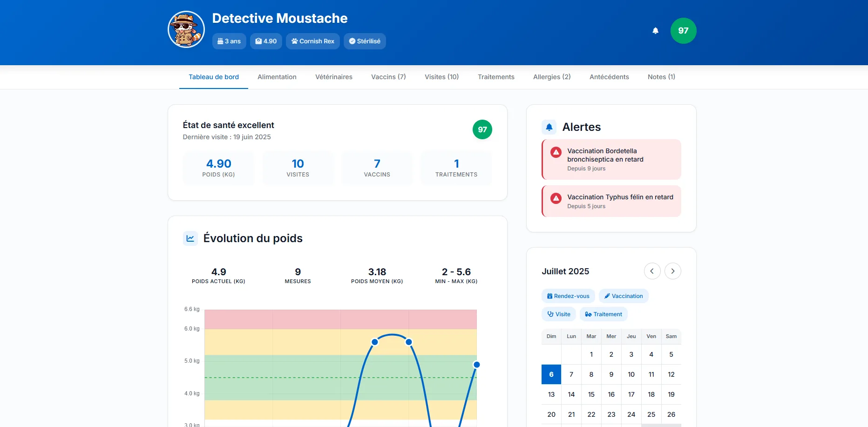Toggle the Traitement calendar filter
Viewport: 868px width, 427px height.
click(604, 314)
